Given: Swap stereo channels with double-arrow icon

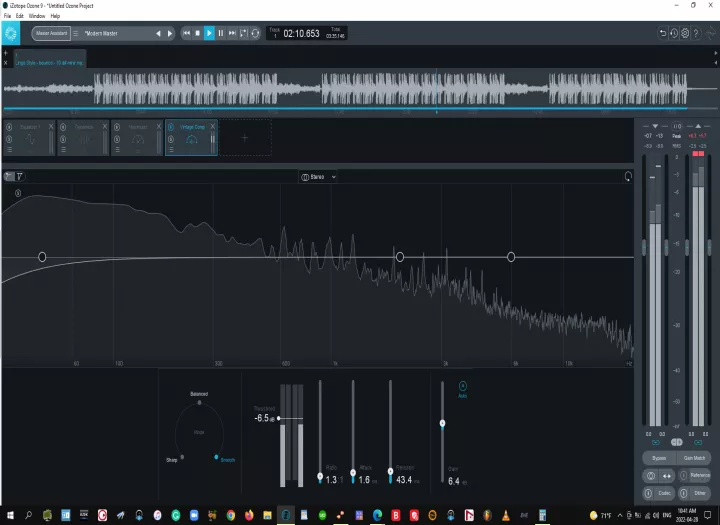Looking at the screenshot, I should point(667,476).
